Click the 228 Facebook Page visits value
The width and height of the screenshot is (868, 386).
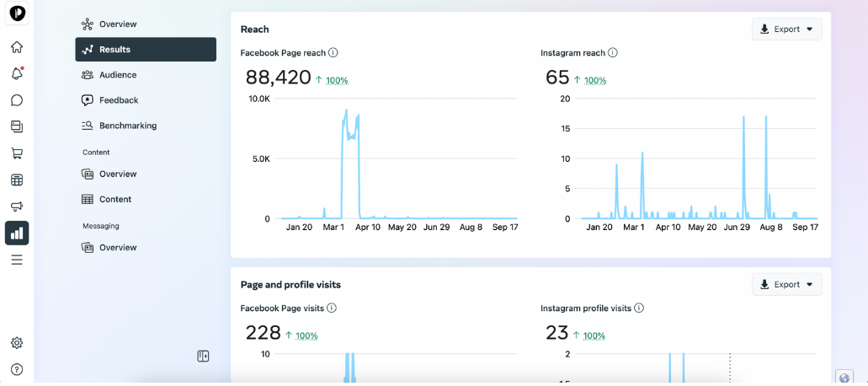tap(263, 333)
